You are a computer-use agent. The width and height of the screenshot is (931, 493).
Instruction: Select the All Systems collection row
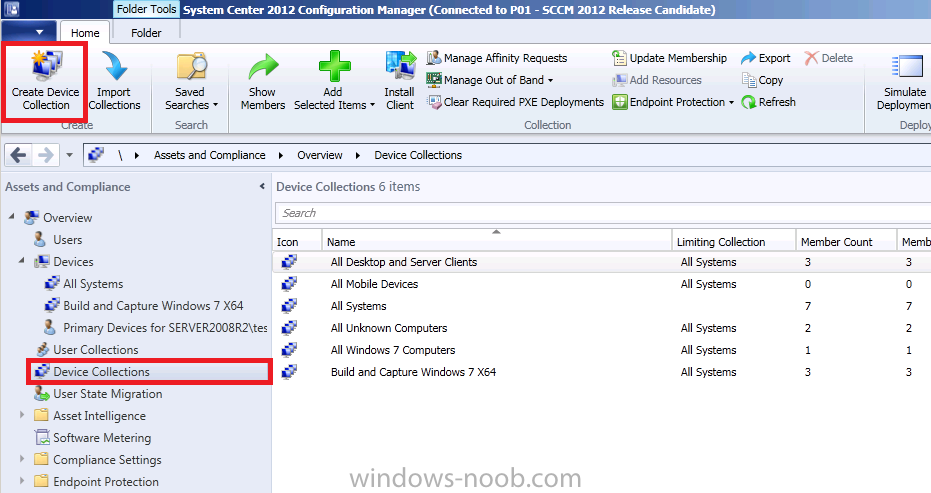coord(602,306)
